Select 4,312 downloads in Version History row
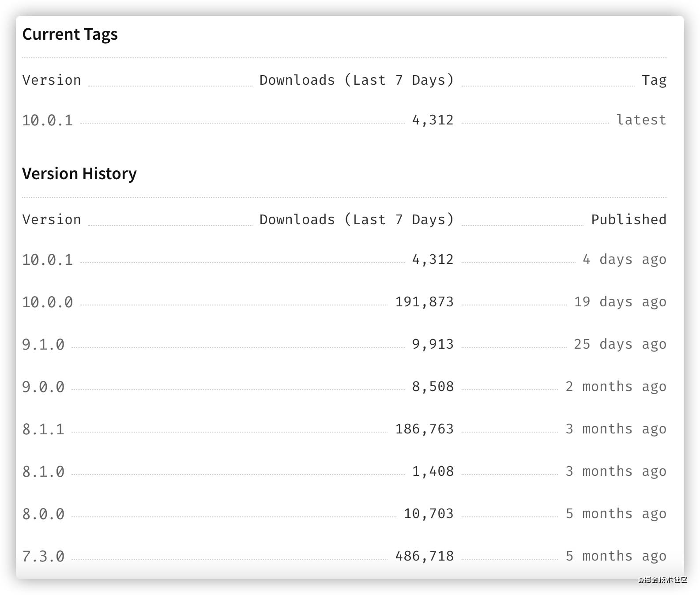Viewport: 700px width, 595px height. [x=433, y=260]
